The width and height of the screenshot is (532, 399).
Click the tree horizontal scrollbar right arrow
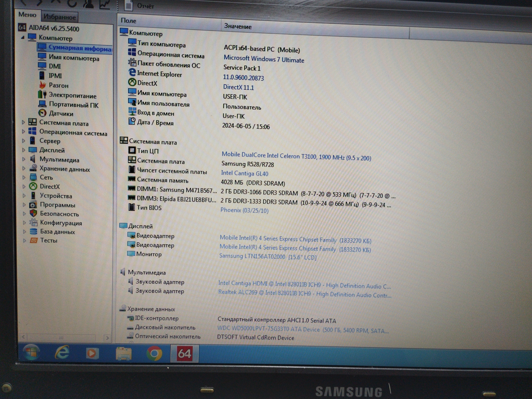pos(108,338)
